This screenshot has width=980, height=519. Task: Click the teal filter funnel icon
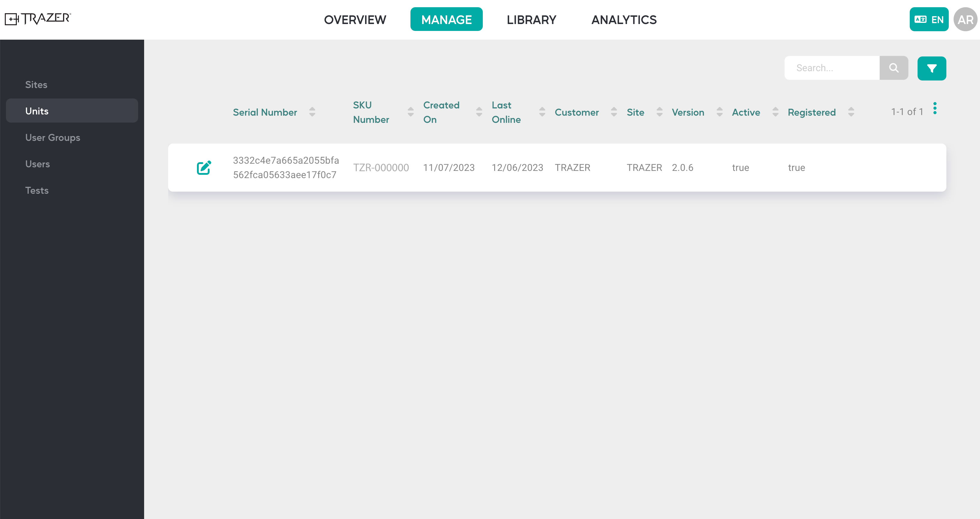click(931, 68)
